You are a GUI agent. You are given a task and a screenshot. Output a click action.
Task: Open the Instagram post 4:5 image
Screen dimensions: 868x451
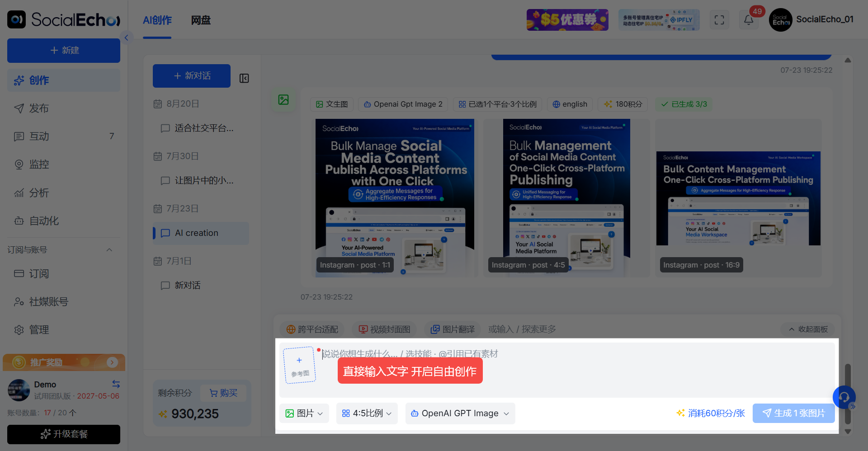pyautogui.click(x=566, y=197)
